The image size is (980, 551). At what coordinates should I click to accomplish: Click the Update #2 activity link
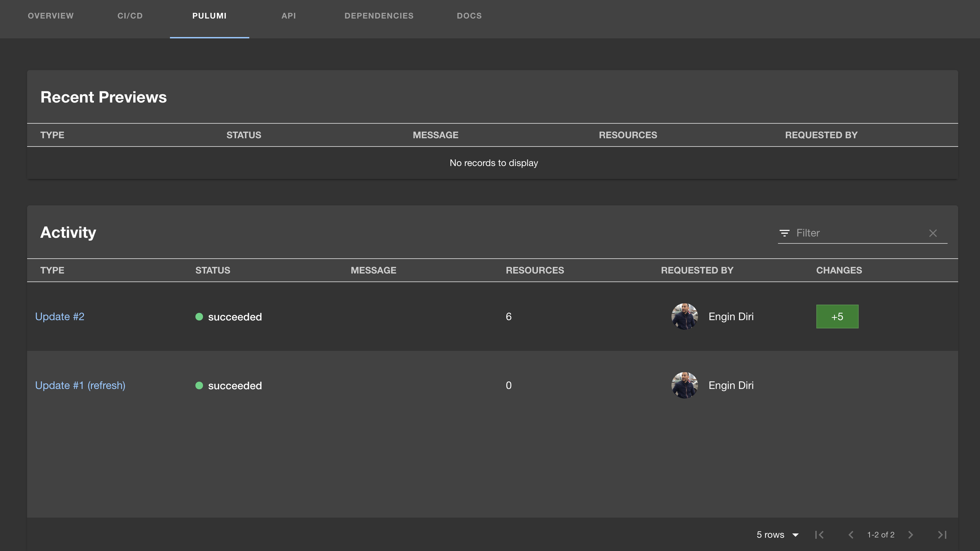tap(59, 316)
